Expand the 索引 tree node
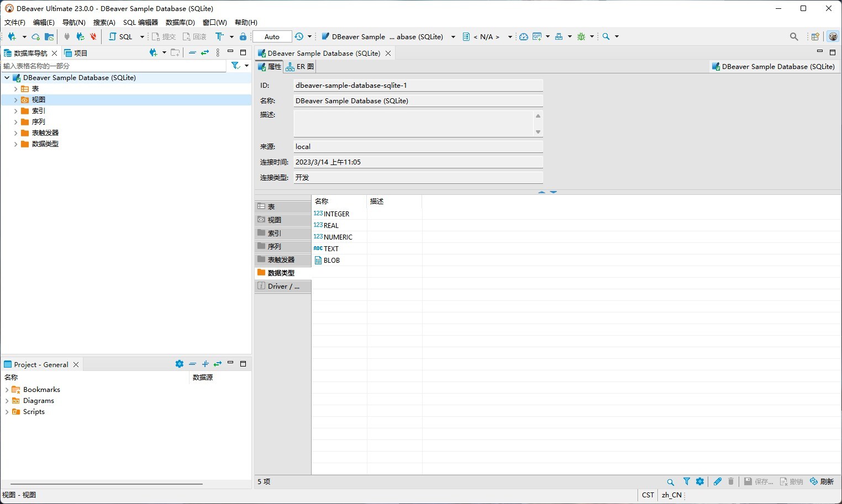The image size is (842, 504). tap(15, 111)
